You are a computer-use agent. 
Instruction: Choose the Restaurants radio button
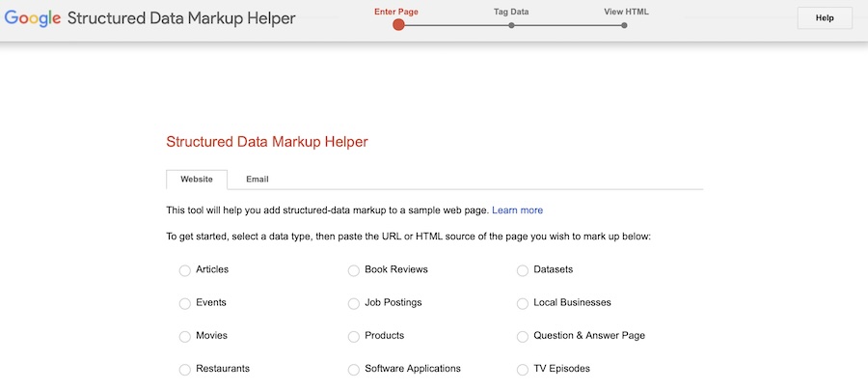pyautogui.click(x=185, y=370)
